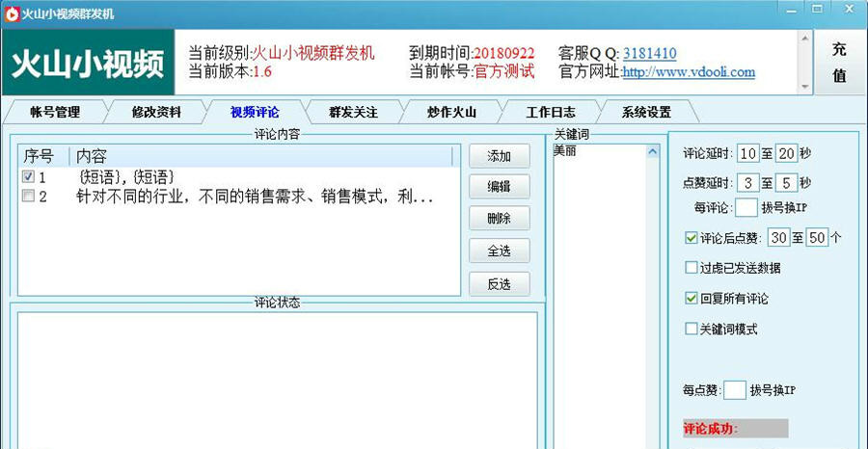Click likes maximum field showing 50
The width and height of the screenshot is (868, 449).
(x=817, y=238)
